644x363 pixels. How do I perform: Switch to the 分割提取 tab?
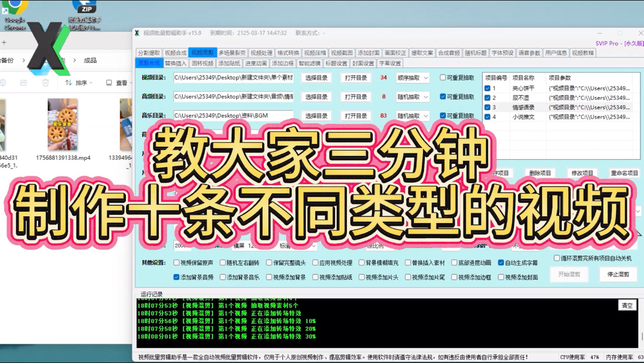click(x=149, y=53)
